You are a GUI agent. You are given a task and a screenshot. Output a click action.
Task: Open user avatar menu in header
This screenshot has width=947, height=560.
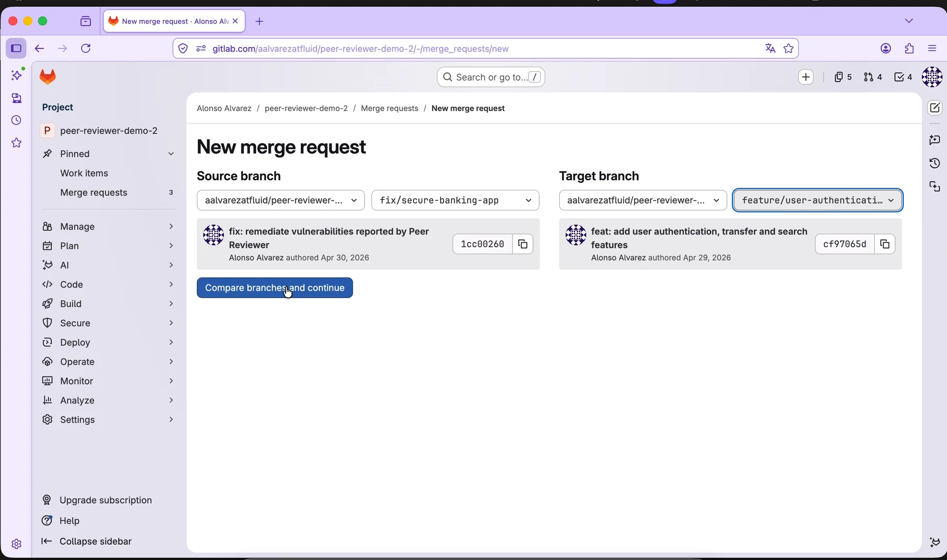pyautogui.click(x=932, y=77)
